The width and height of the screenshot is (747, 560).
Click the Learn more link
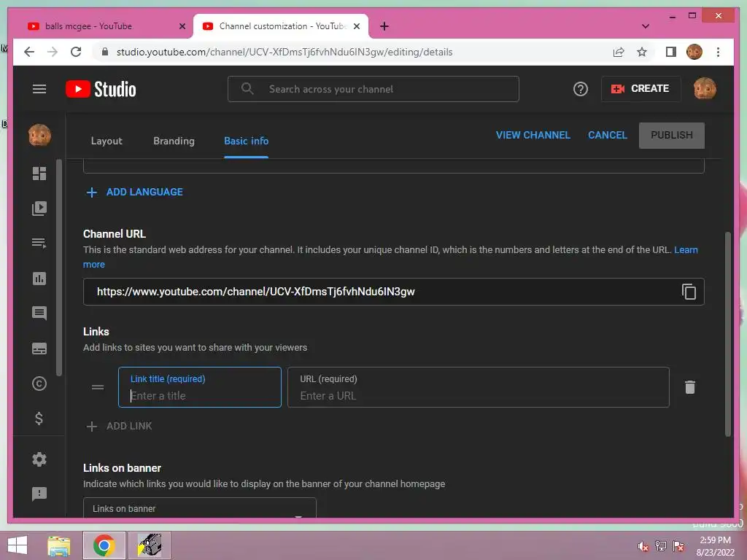(686, 250)
